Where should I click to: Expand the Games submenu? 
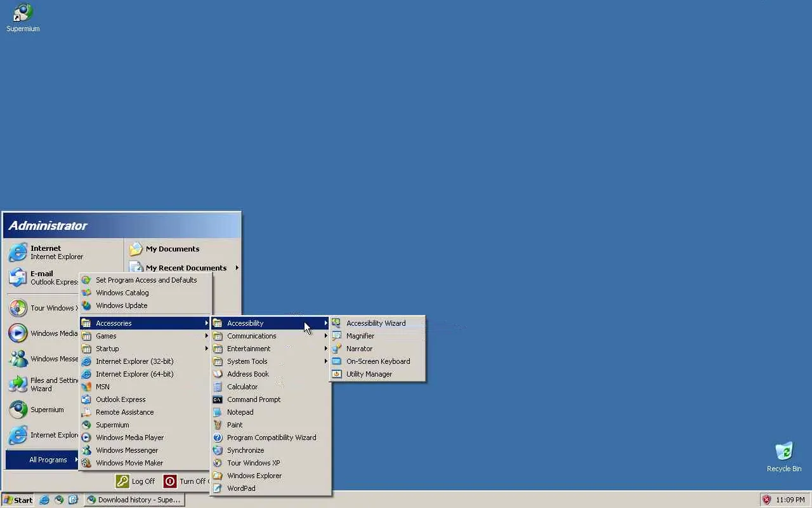pyautogui.click(x=145, y=336)
